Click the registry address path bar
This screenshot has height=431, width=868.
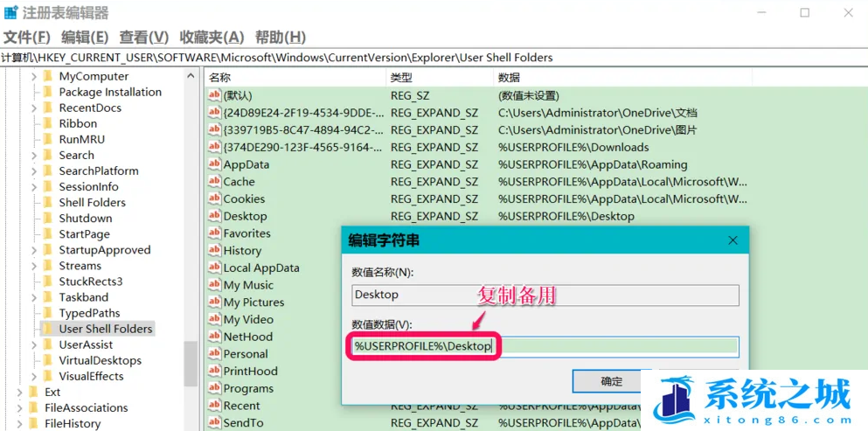[x=434, y=58]
